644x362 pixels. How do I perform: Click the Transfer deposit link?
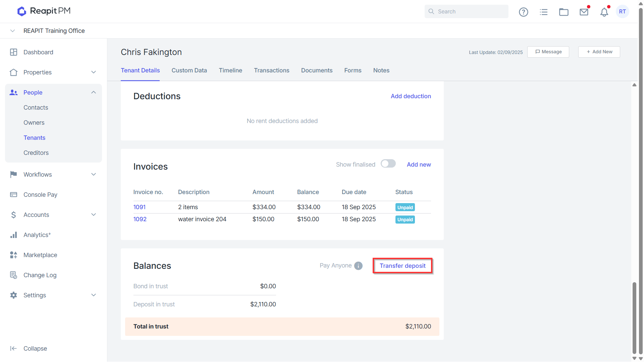click(402, 265)
